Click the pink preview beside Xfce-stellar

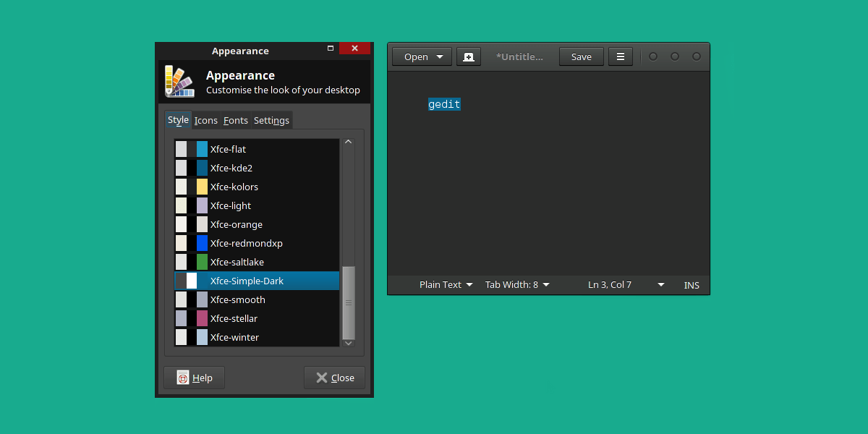click(200, 318)
